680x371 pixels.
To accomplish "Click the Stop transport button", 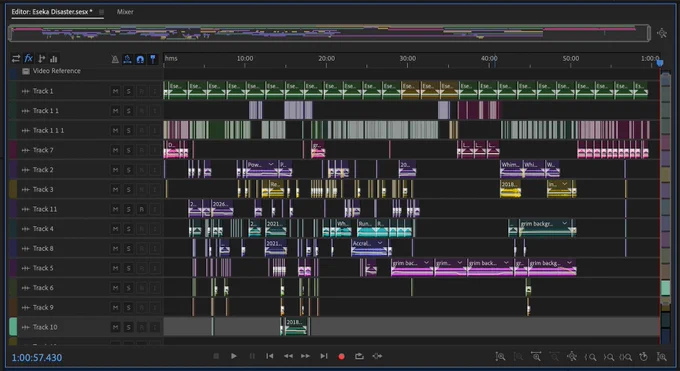I will click(216, 356).
